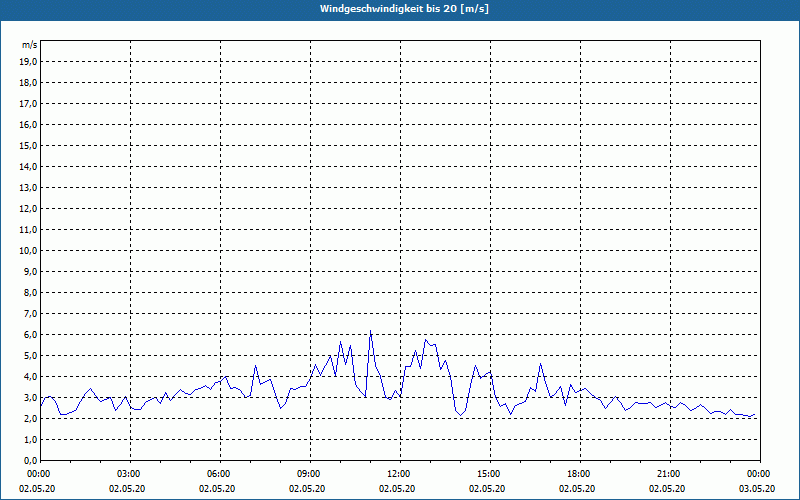Click the "00:00" time label above 03.05.20
This screenshot has width=800, height=500.
760,474
